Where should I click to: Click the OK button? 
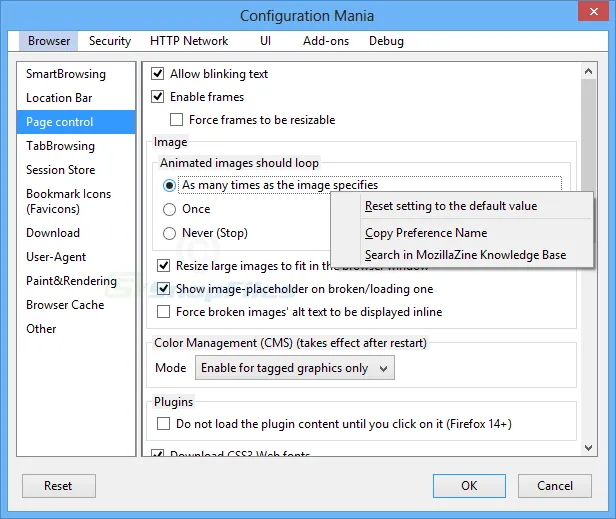469,486
